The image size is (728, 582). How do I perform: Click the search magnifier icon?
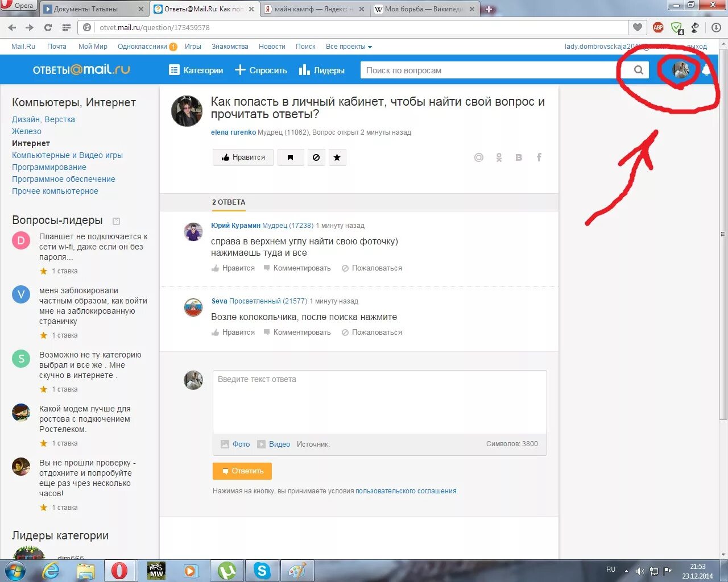(639, 70)
